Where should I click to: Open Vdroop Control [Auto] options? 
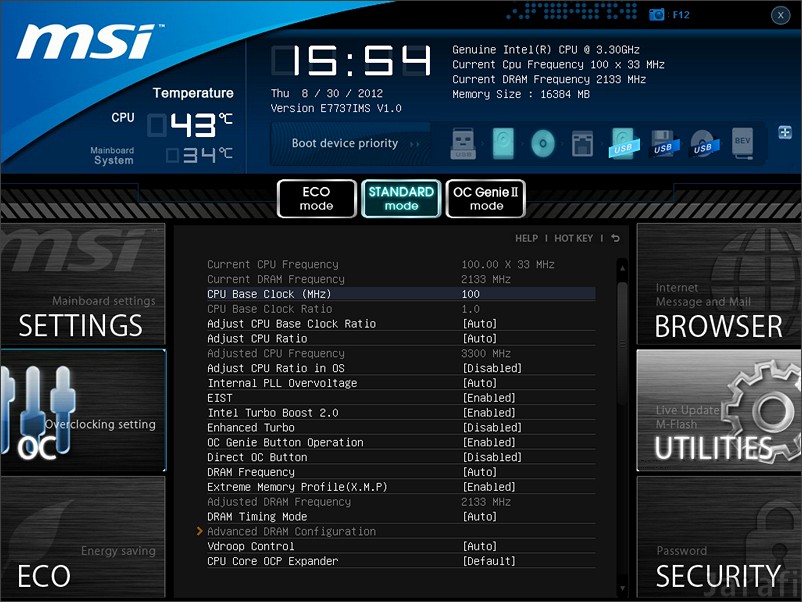(480, 546)
